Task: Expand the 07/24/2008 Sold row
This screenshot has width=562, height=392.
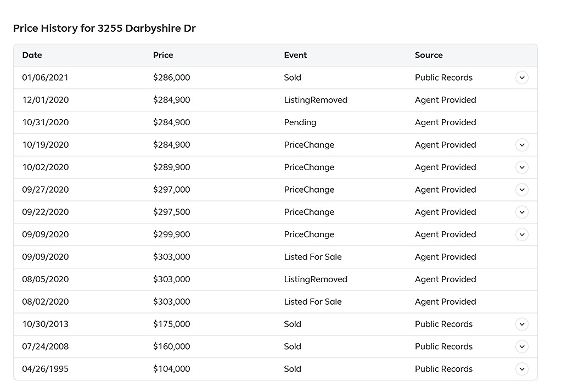Action: click(x=522, y=346)
